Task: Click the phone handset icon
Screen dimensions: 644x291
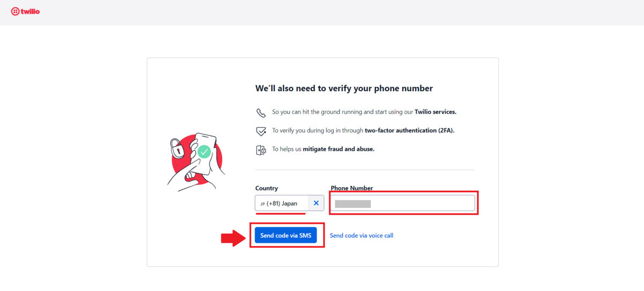Action: 261,113
